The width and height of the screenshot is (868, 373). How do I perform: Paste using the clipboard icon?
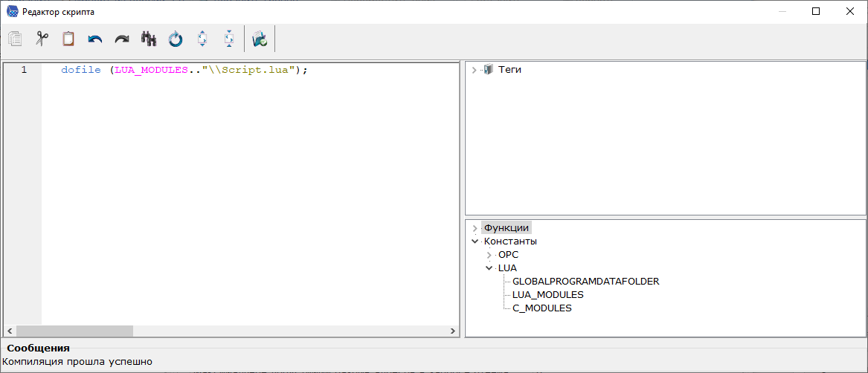point(68,39)
